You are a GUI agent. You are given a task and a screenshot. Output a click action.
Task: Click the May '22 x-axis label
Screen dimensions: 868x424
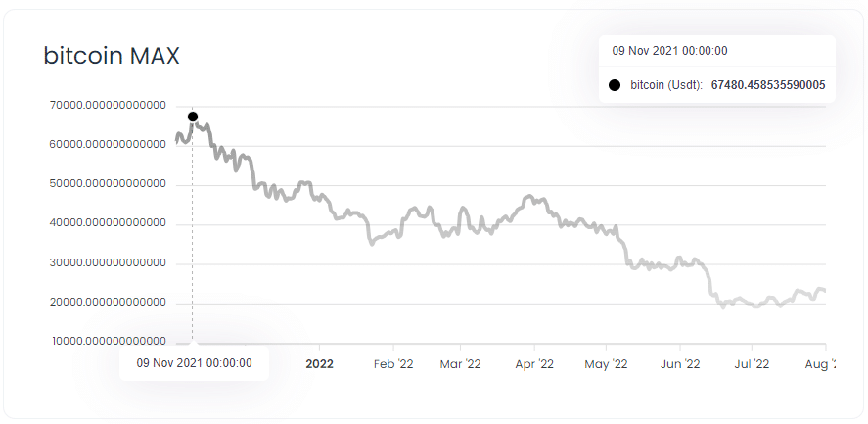click(606, 363)
